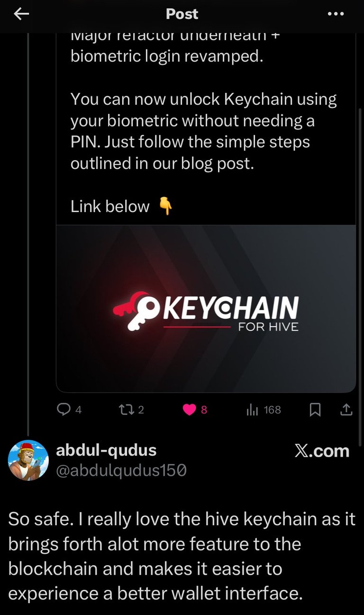Screen dimensions: 364x615
Task: Open abdul-qudus's monkey profile avatar
Action: (x=28, y=460)
